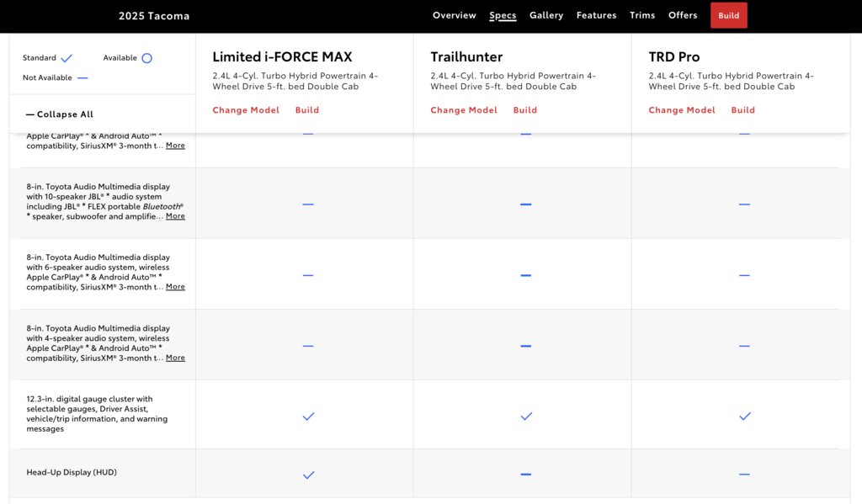
Task: Expand More for the 10-speaker JBL description
Action: pyautogui.click(x=175, y=216)
